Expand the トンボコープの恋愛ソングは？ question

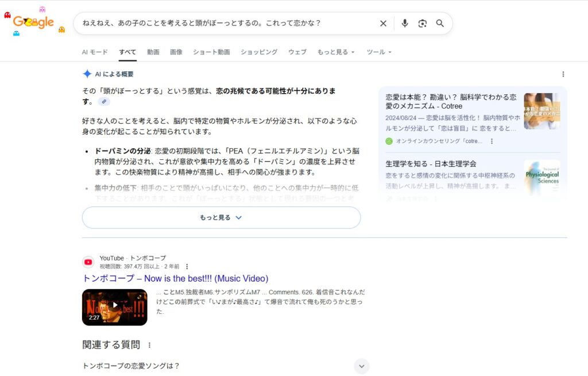point(361,366)
